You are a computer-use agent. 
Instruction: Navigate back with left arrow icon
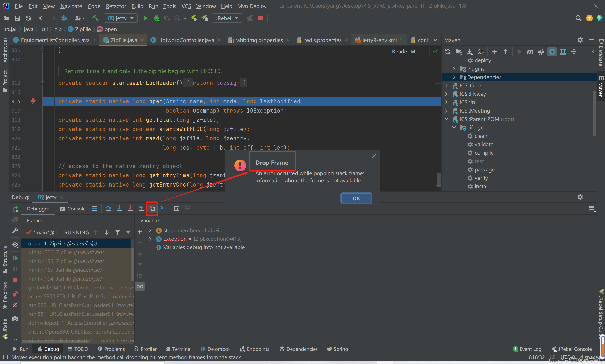(x=42, y=18)
